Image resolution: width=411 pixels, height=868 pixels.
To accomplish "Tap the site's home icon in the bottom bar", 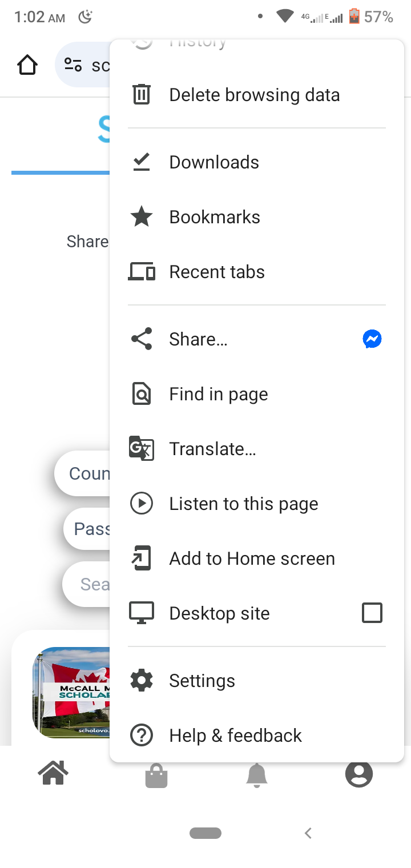I will [x=53, y=774].
